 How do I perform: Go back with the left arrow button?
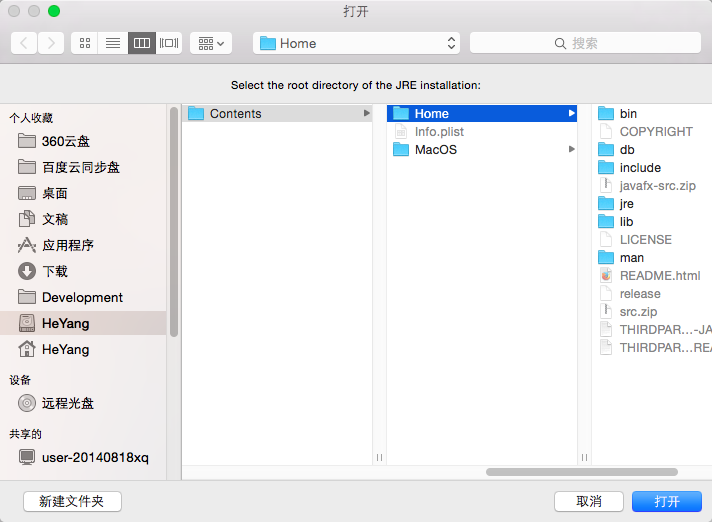(24, 43)
